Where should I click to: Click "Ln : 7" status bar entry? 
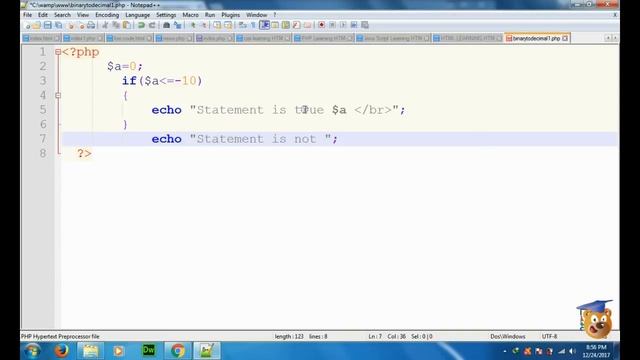(x=375, y=336)
